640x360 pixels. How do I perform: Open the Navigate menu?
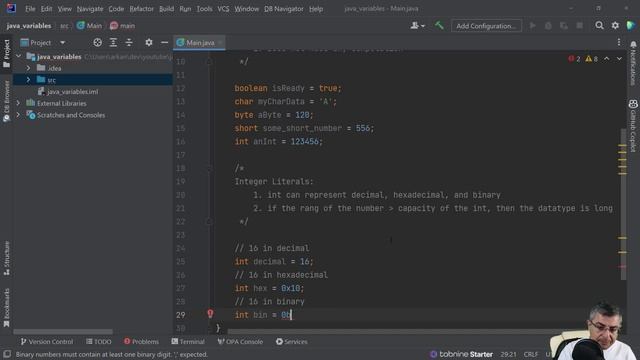tap(90, 9)
